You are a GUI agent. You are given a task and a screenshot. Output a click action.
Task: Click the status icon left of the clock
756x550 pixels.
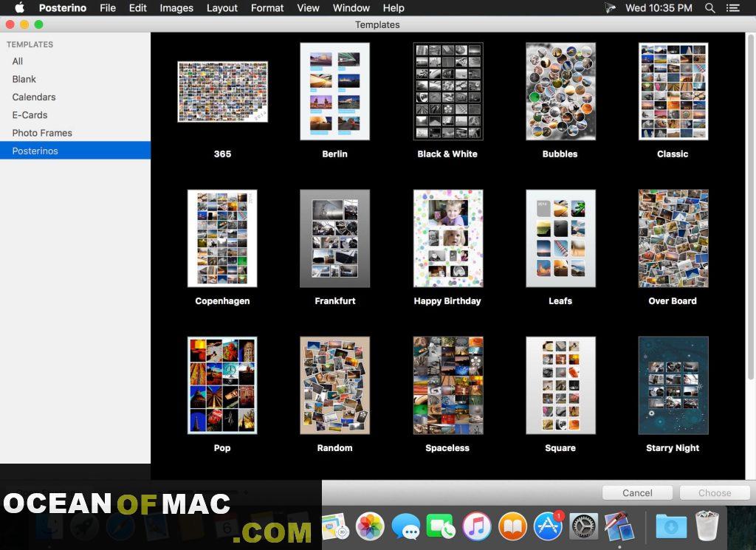[611, 7]
